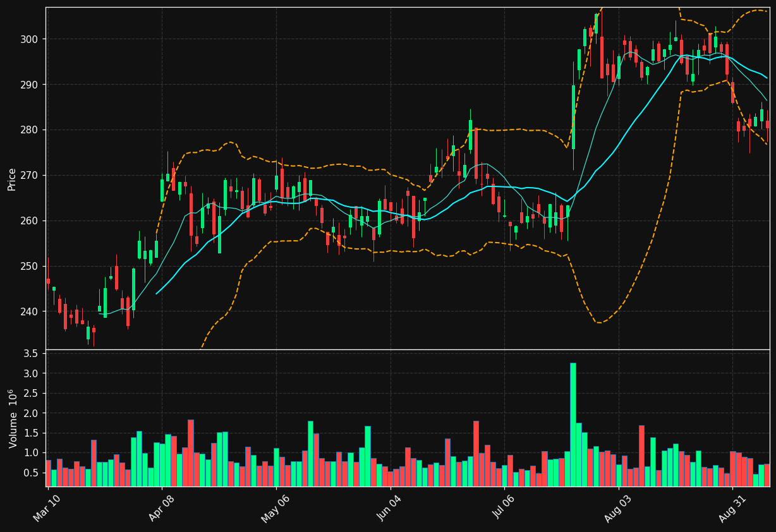The image size is (776, 532).
Task: Click the Mar 10 date label
Action: point(47,507)
